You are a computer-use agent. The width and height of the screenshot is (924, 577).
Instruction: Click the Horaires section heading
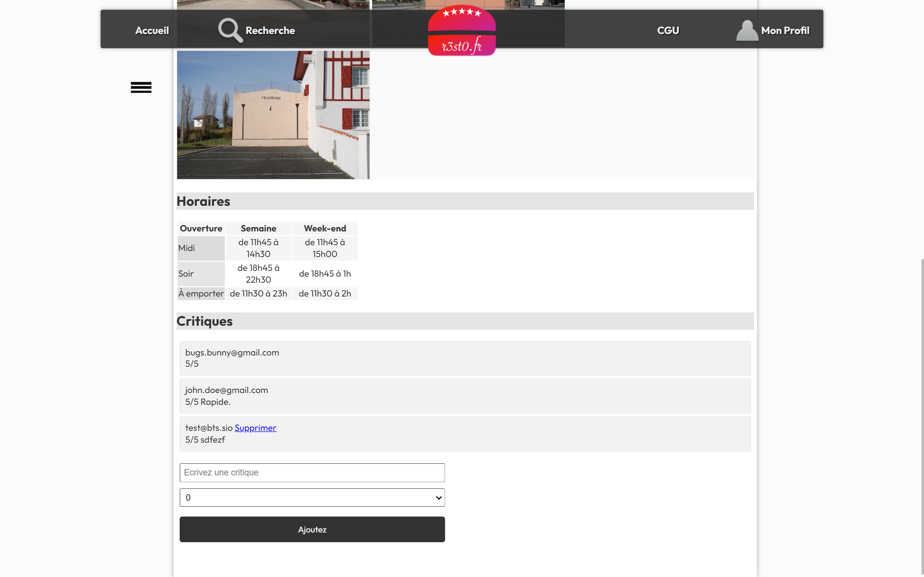(203, 201)
